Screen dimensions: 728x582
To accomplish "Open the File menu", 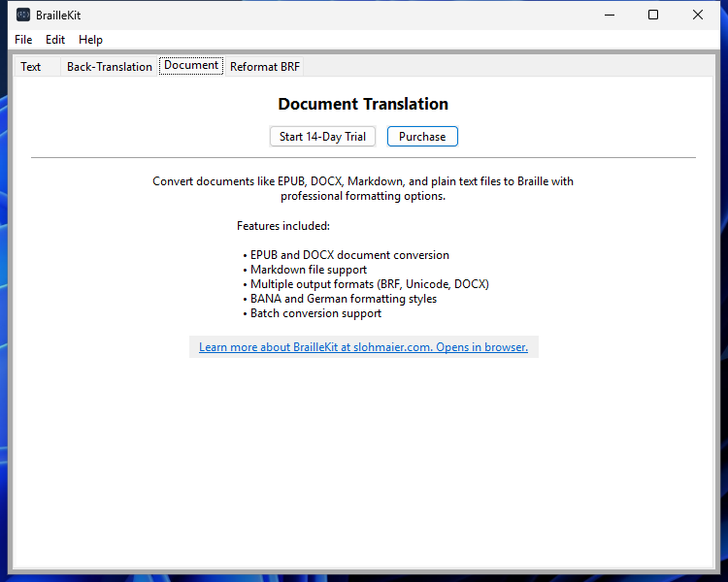I will click(x=23, y=40).
